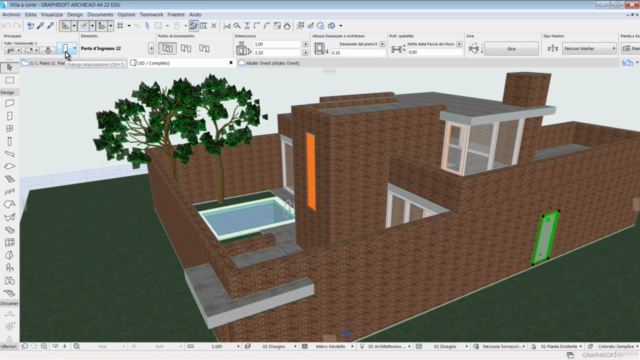Expand Davanzale dal piano 0 options
This screenshot has width=640, height=360.
[382, 44]
